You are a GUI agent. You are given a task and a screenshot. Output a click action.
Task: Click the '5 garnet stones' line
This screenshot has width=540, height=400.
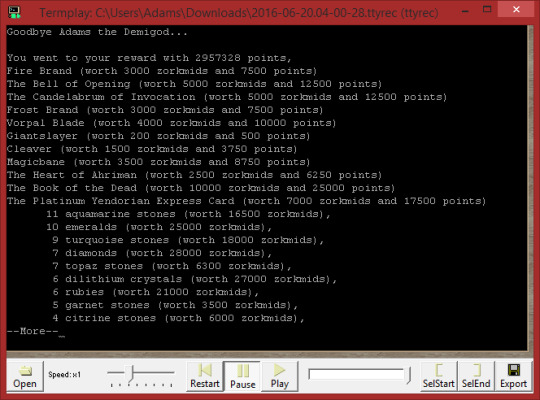coord(175,305)
